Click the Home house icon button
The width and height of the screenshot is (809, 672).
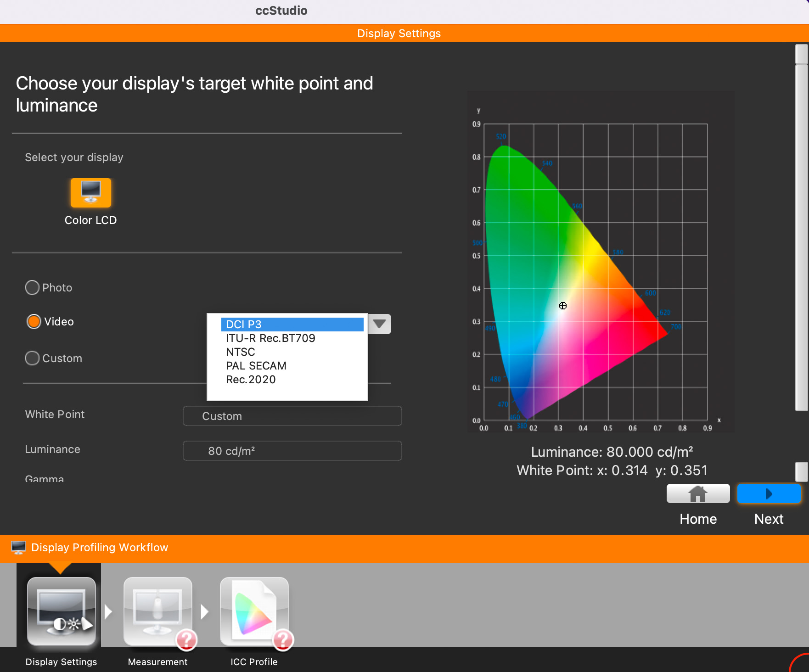[x=698, y=494]
